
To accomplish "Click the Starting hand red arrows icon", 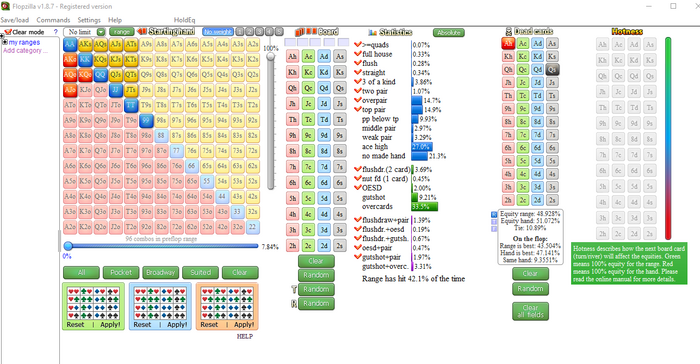I will pyautogui.click(x=142, y=31).
